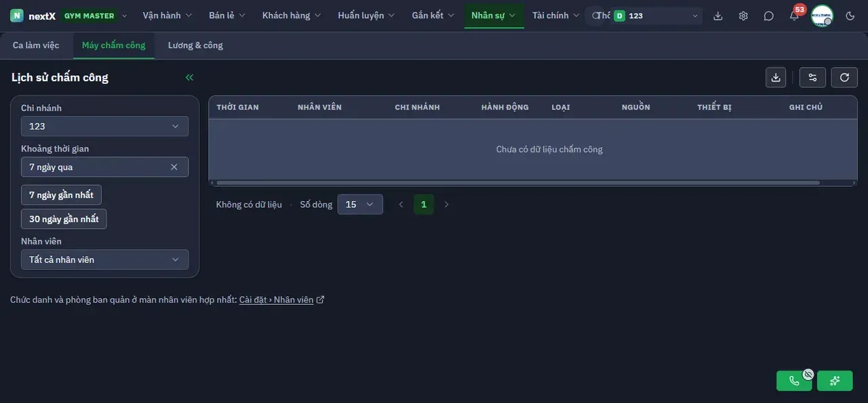Open the user profile avatar

pyautogui.click(x=822, y=16)
